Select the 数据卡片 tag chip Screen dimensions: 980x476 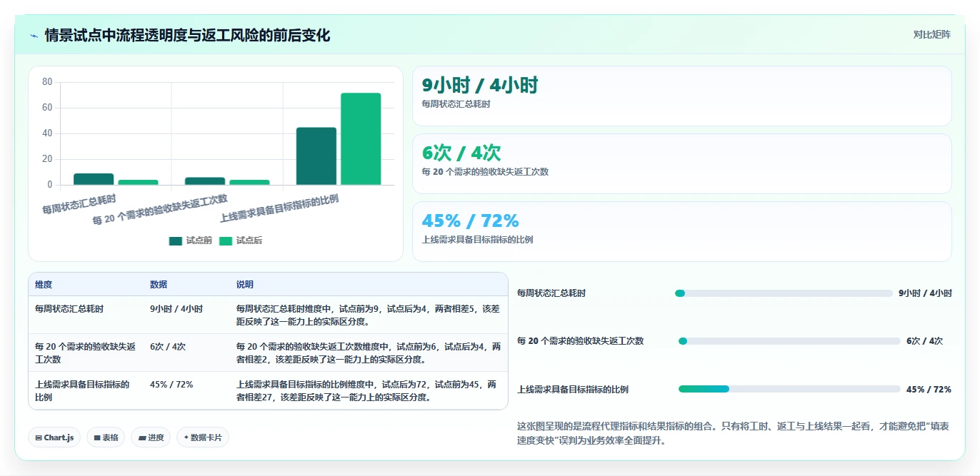(x=203, y=437)
